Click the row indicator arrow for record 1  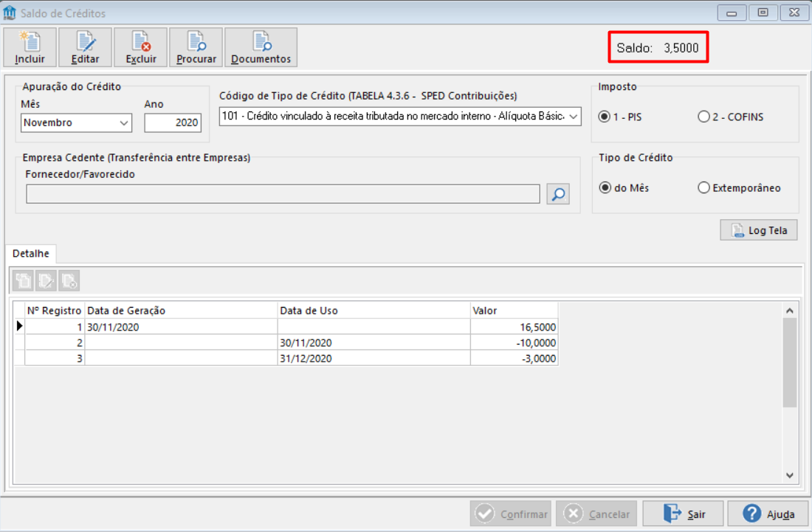pyautogui.click(x=19, y=327)
